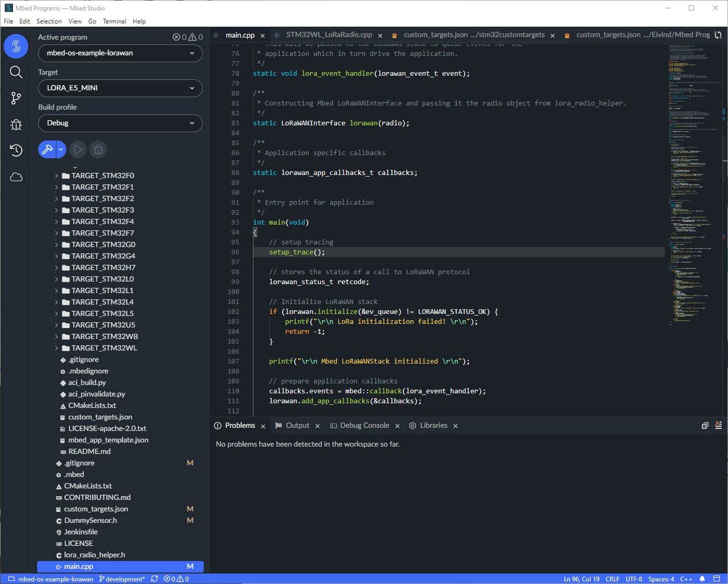Open the Active program dropdown
Image resolution: width=728 pixels, height=584 pixels.
pyautogui.click(x=120, y=53)
